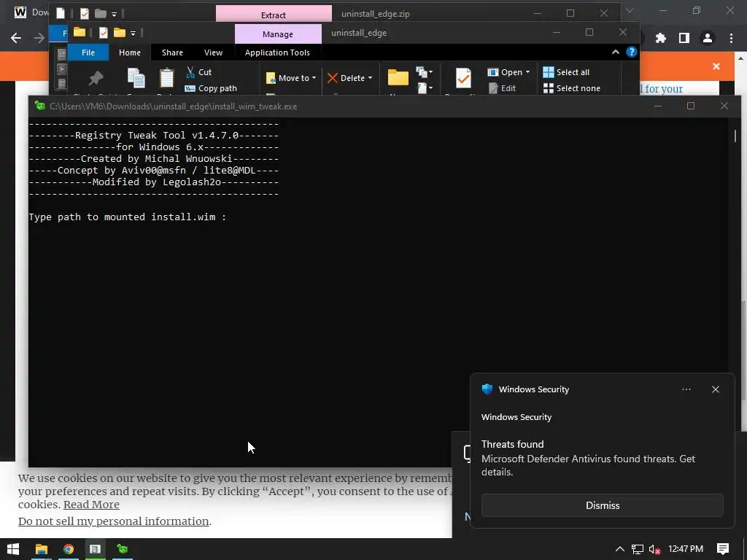Select the Application Tools tab
The width and height of the screenshot is (747, 560).
277,52
